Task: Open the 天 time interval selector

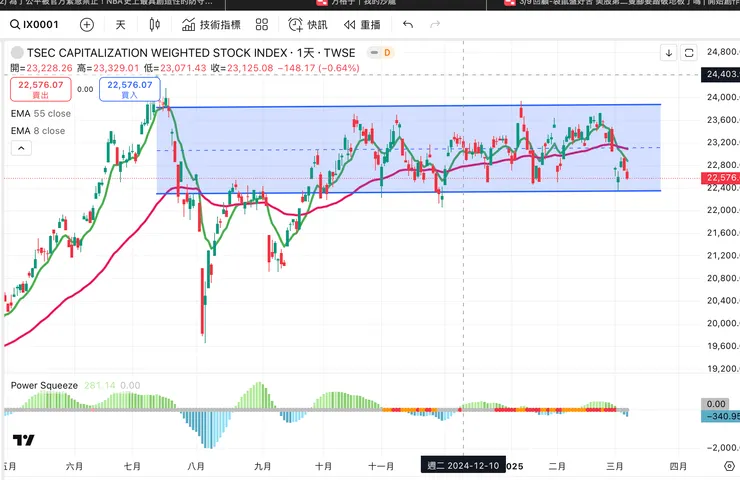Action: (x=120, y=25)
